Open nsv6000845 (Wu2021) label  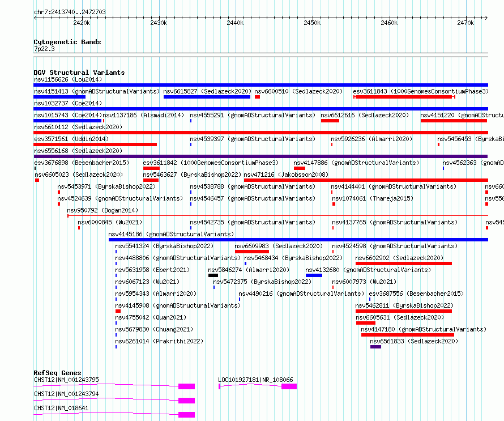(110, 222)
